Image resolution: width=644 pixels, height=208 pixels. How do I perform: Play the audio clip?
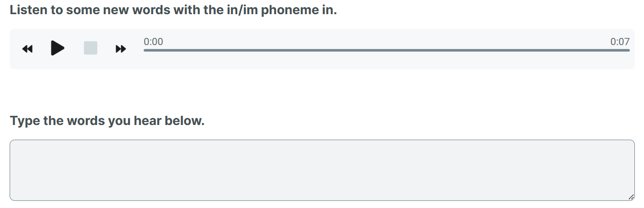click(58, 48)
